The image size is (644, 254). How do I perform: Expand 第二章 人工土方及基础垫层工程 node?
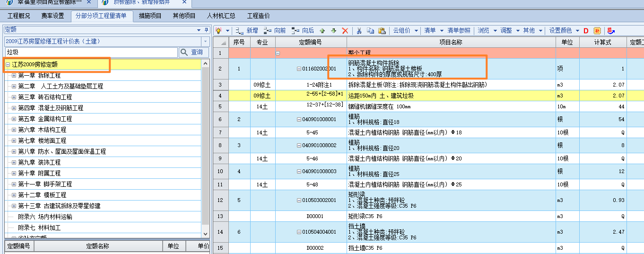point(14,86)
